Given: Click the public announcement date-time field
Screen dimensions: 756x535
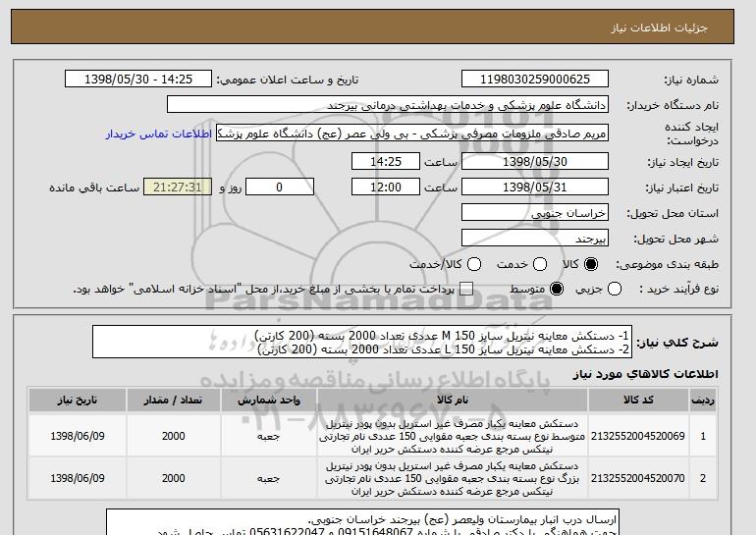Looking at the screenshot, I should click(138, 80).
